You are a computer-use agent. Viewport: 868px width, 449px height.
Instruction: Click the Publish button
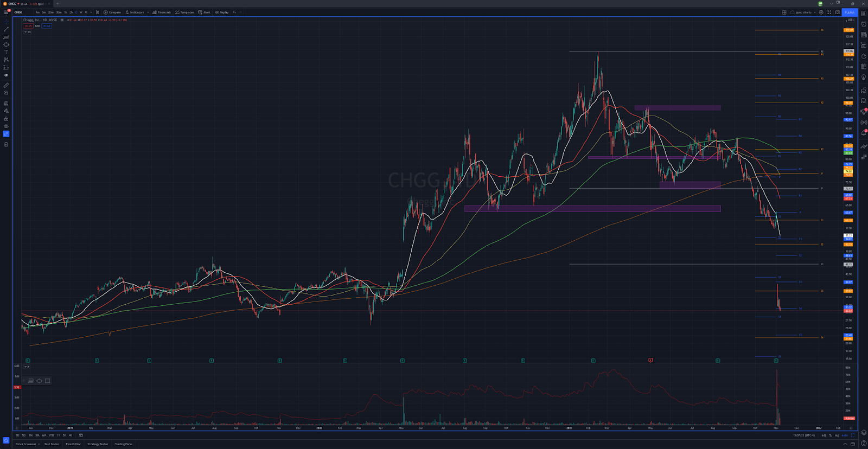(849, 12)
